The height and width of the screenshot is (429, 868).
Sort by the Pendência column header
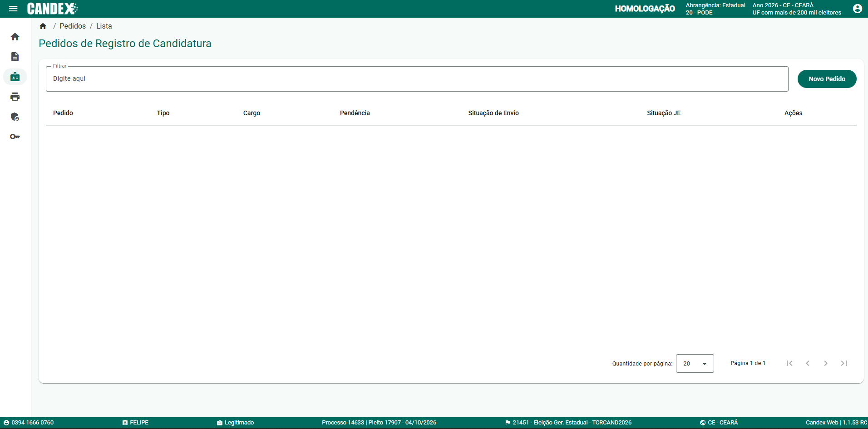tap(355, 113)
